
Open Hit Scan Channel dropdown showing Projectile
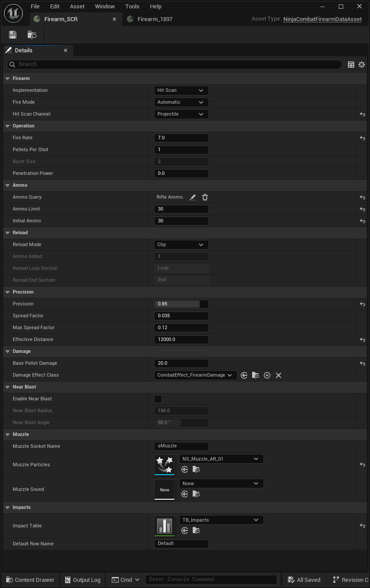pos(181,114)
